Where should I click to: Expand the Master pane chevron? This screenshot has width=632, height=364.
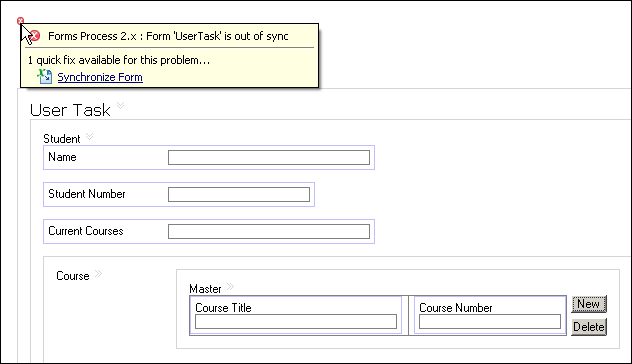(230, 287)
